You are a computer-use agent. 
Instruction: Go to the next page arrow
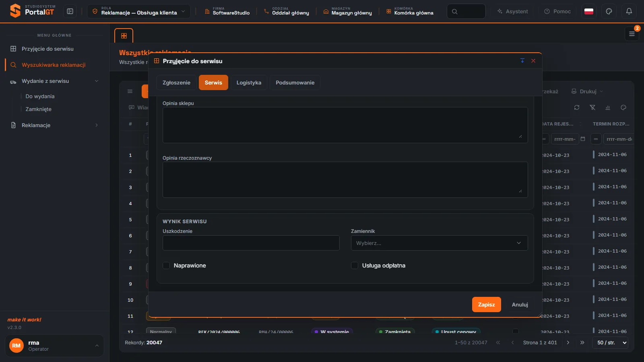click(568, 343)
